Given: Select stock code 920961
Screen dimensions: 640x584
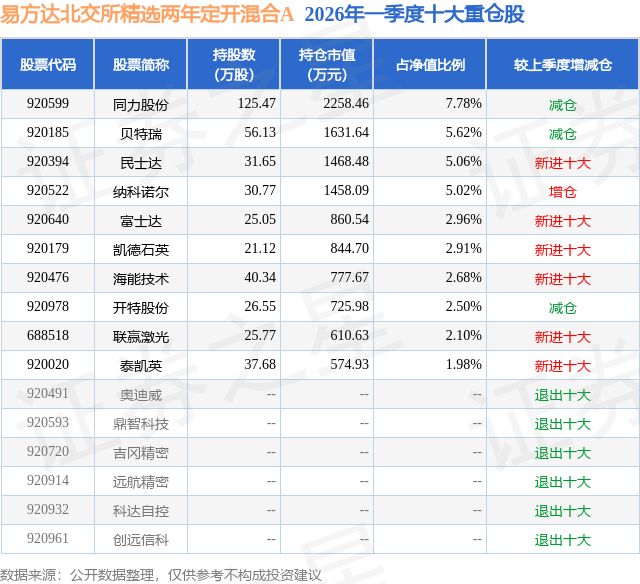Looking at the screenshot, I should tap(48, 538).
